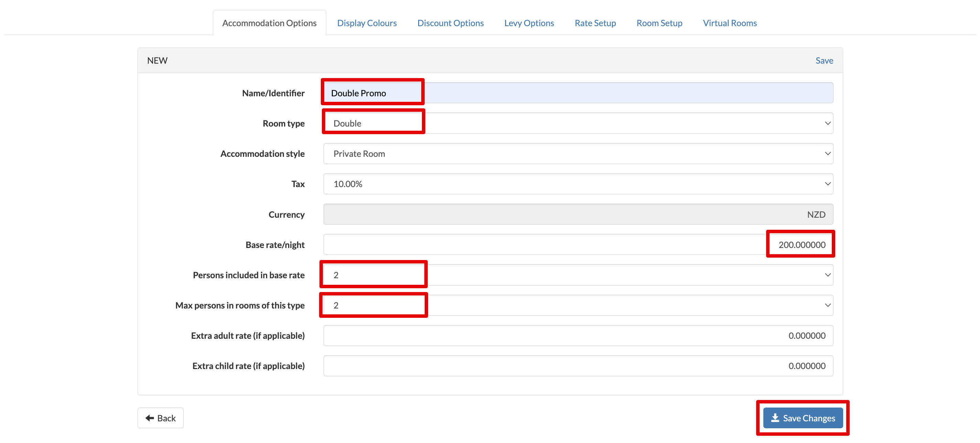
Task: Expand the Tax percentage dropdown
Action: (x=578, y=184)
